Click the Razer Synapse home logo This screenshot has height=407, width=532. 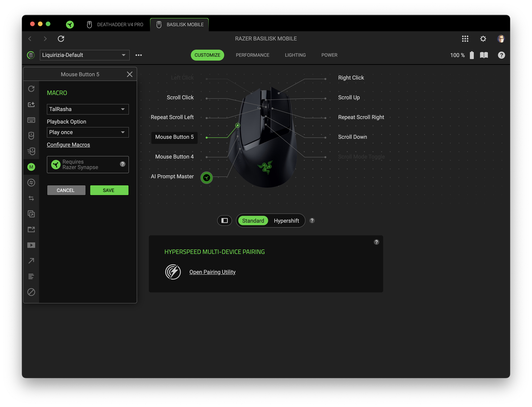(x=70, y=25)
